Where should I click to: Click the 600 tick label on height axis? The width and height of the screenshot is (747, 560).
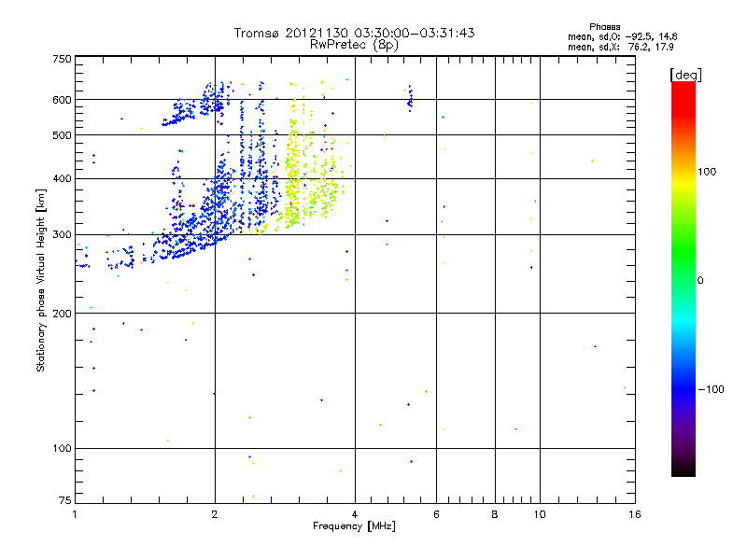click(x=62, y=100)
